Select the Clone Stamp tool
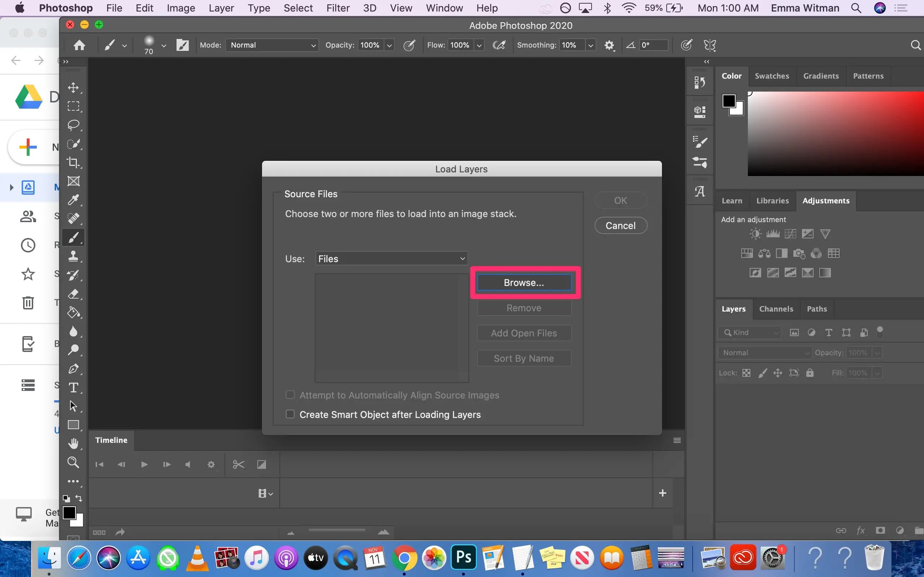 click(73, 256)
